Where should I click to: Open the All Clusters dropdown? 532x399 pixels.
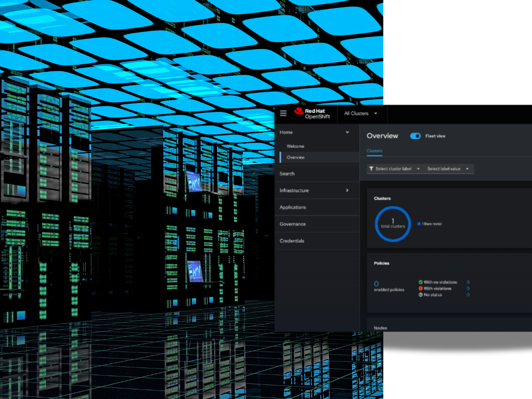tap(361, 113)
